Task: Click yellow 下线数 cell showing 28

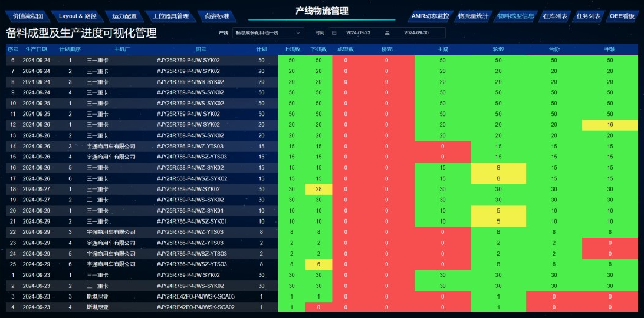Action: [318, 189]
